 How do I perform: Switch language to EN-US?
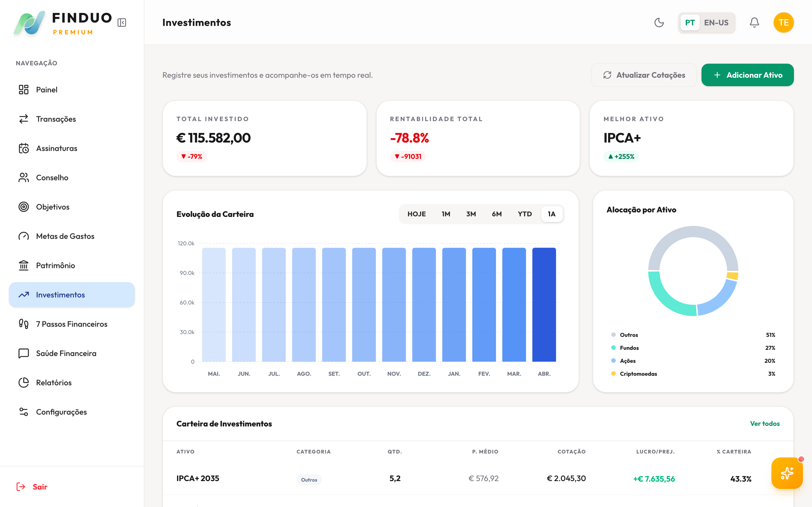(716, 23)
